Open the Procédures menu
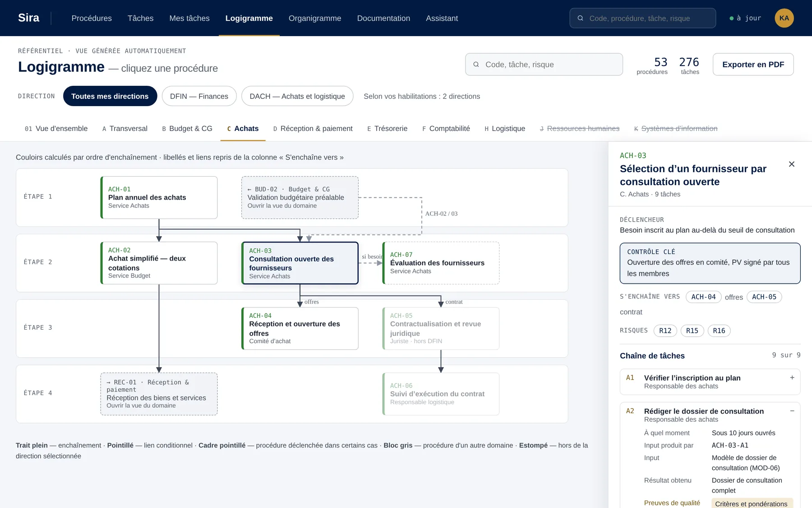 [x=92, y=18]
